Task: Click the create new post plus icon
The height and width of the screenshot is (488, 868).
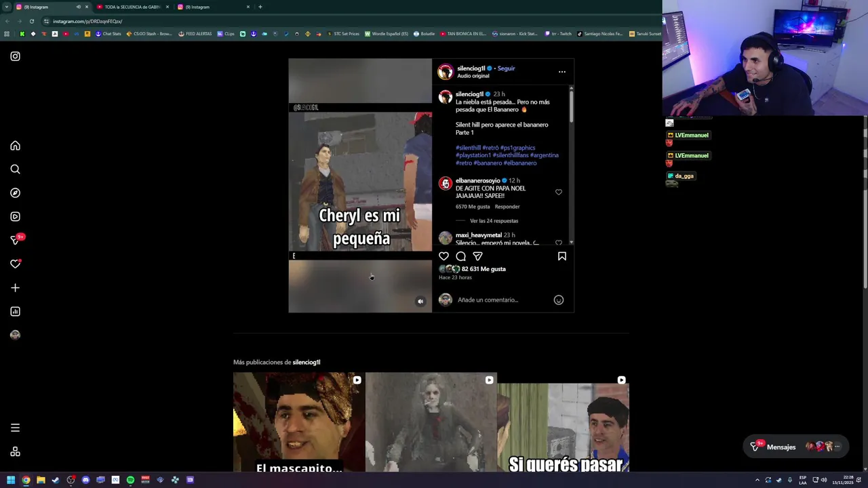Action: (15, 288)
